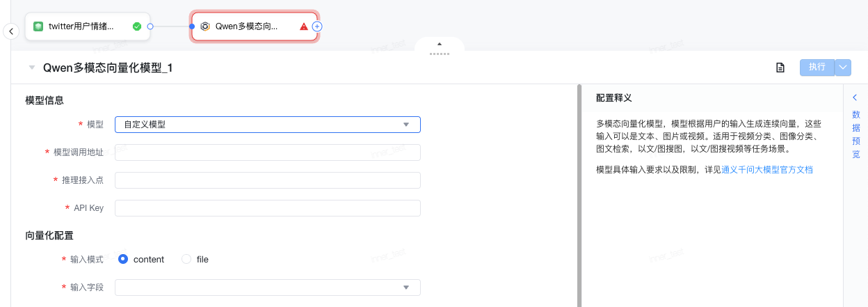Click the green dataset icon on twitter node

coord(38,26)
